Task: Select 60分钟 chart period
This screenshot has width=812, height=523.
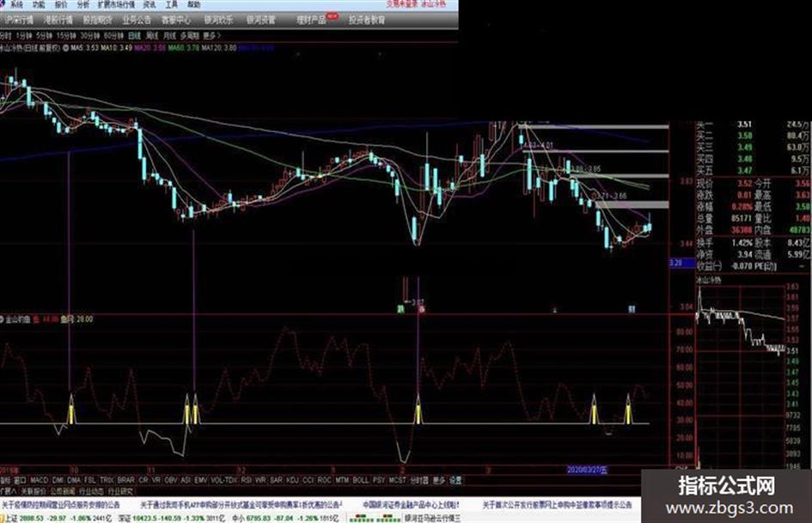Action: click(x=114, y=36)
